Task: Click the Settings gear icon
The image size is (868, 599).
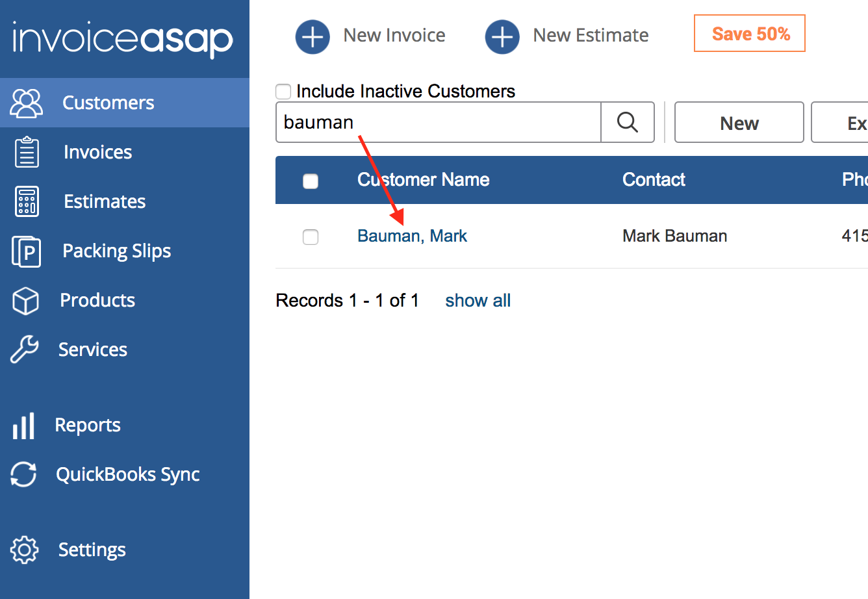Action: [25, 550]
